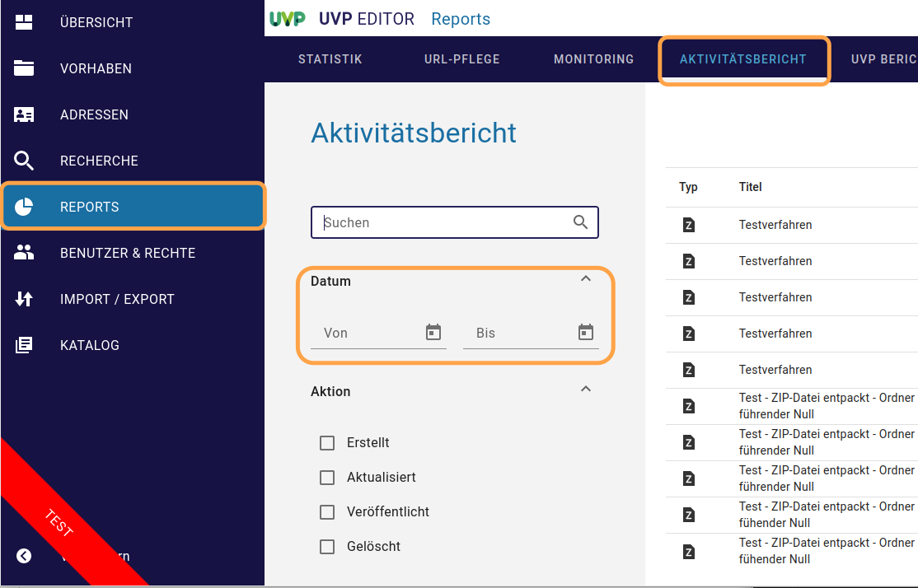Open Benutzer & Rechte via the people icon
This screenshot has height=588, width=918.
(23, 253)
